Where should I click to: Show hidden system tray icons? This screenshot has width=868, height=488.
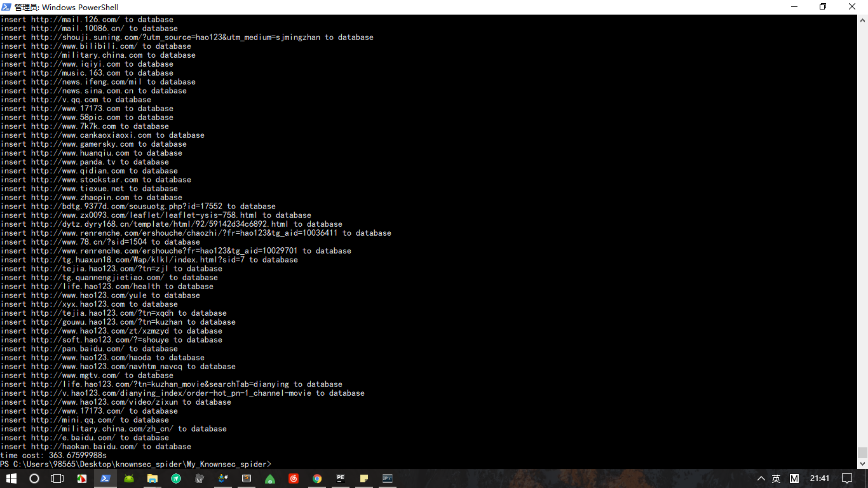click(x=761, y=478)
